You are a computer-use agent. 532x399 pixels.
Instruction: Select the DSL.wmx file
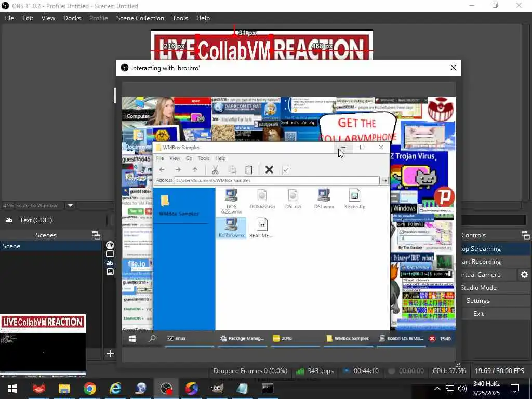point(324,199)
